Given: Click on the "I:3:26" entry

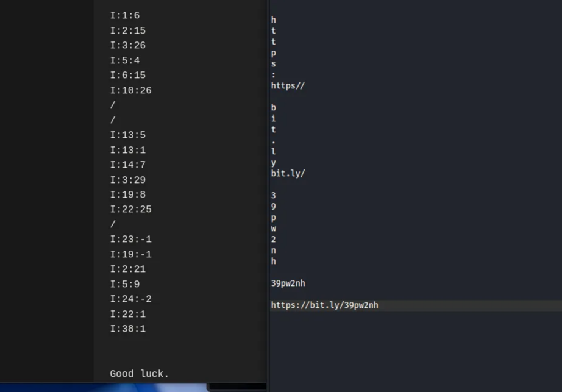Looking at the screenshot, I should pos(127,46).
